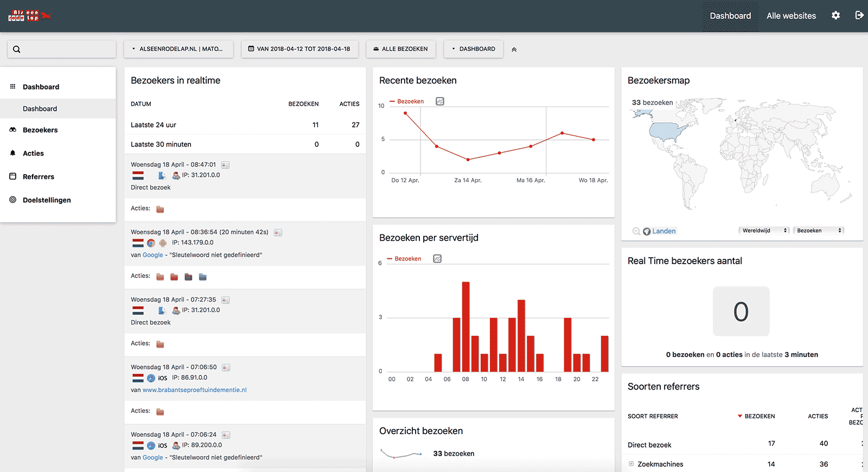
Task: Click the chart metric picker icon in Bezoeken per servertijd
Action: tap(437, 259)
